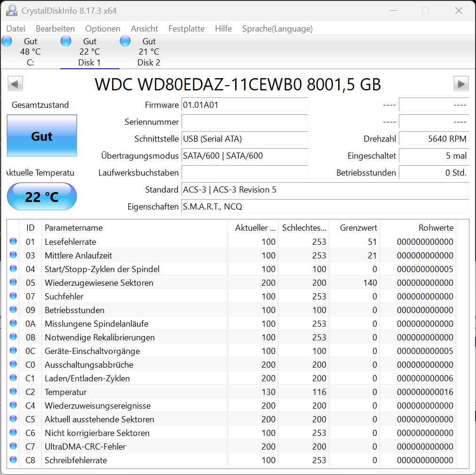Screen dimensions: 476x475
Task: Click the blue status orb for drive C:
Action: 7,41
